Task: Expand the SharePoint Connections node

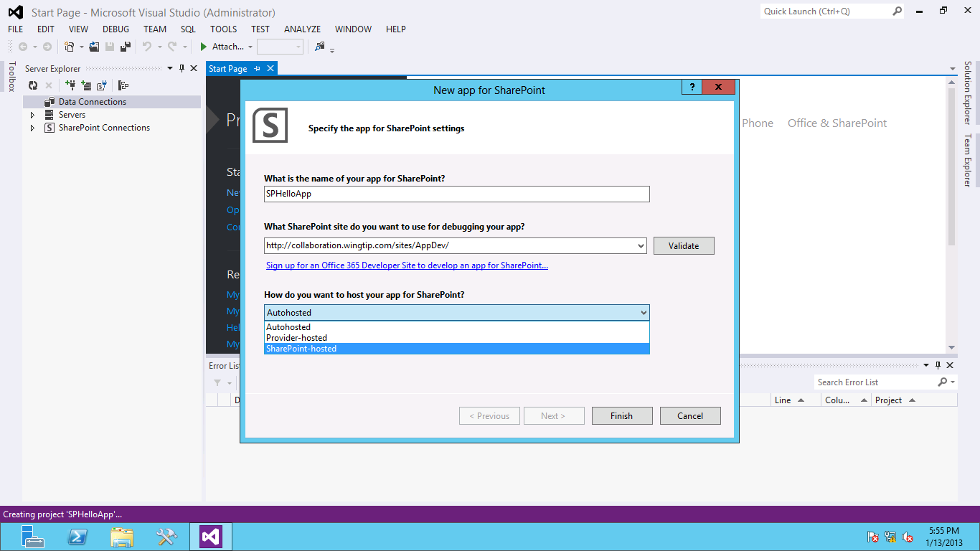Action: pos(32,128)
